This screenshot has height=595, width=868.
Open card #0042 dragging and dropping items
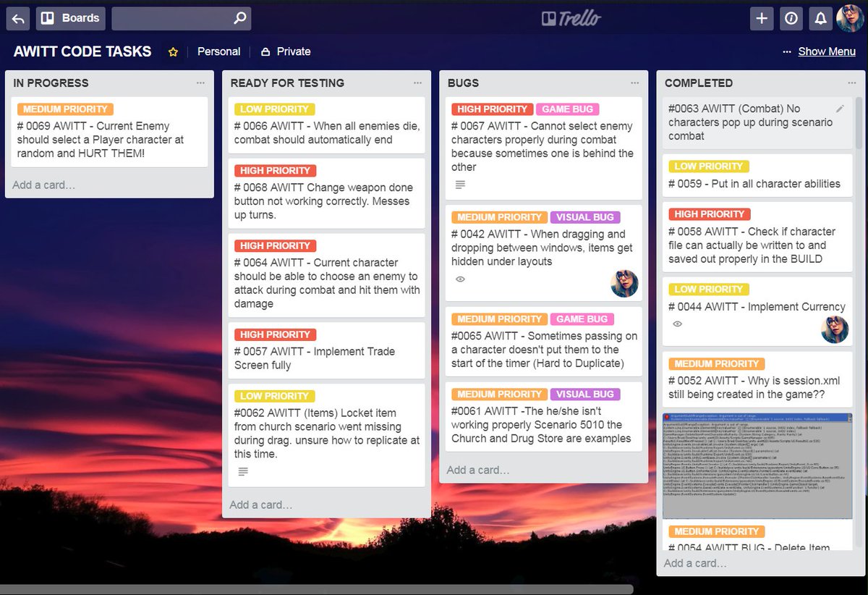(x=543, y=253)
